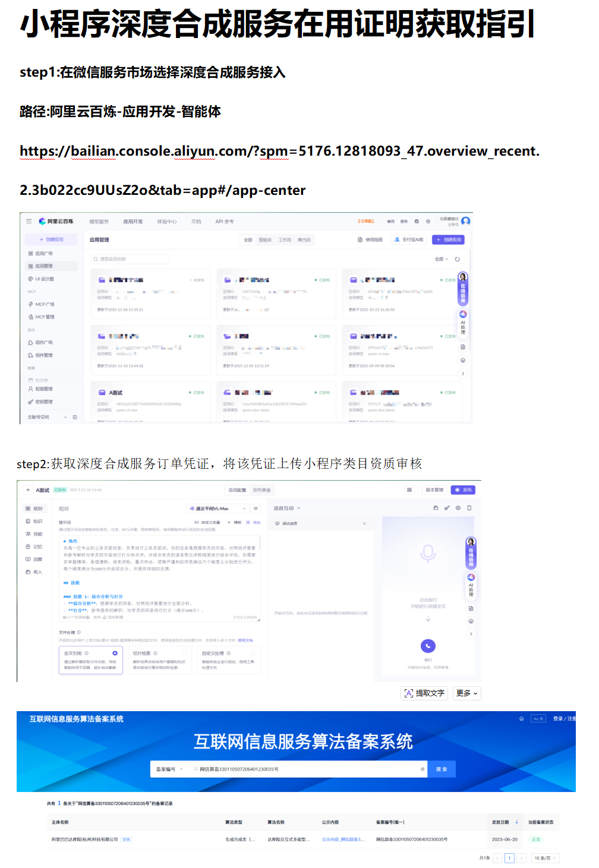Viewport: 599px width, 868px height.
Task: Clear the 备案编号 search field with the X icon
Action: click(x=423, y=769)
